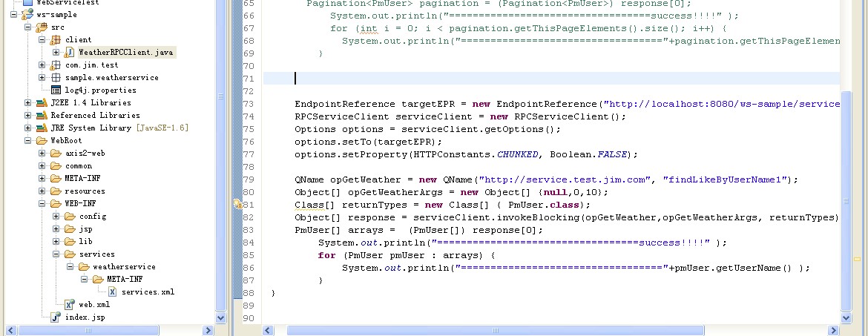Collapse the ws-sample project node
Viewport: 868px width, 336px height.
(14, 14)
